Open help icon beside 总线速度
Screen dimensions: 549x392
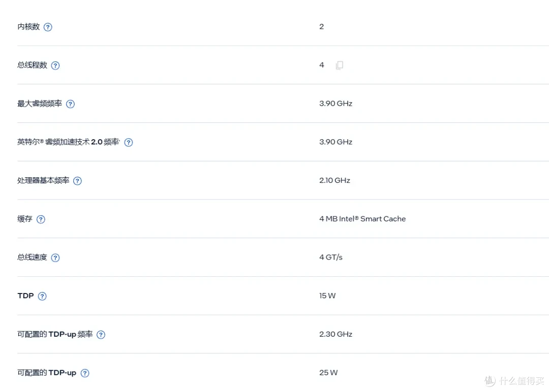(x=55, y=258)
